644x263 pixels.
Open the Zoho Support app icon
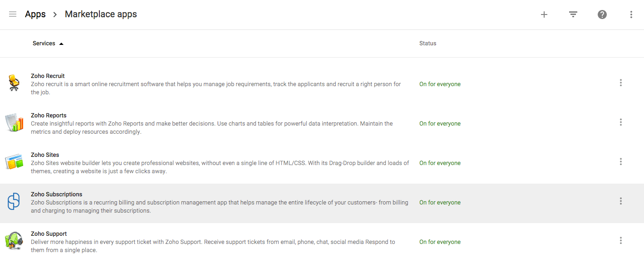14,241
